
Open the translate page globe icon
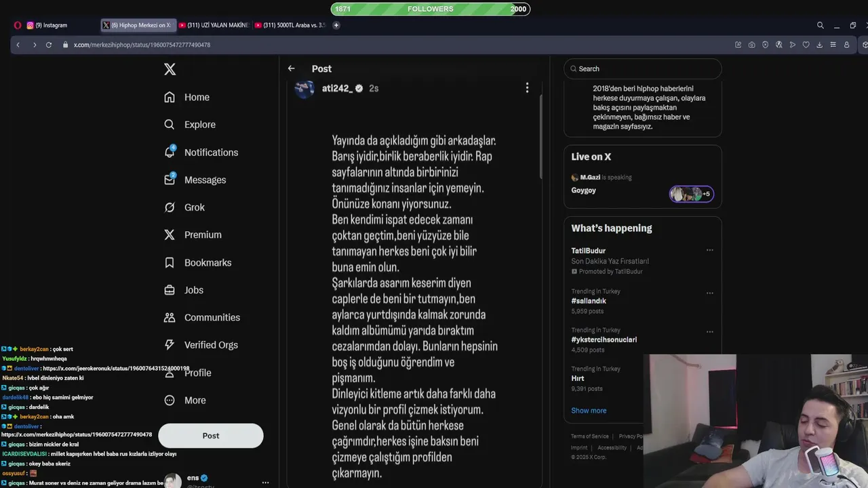pyautogui.click(x=778, y=45)
